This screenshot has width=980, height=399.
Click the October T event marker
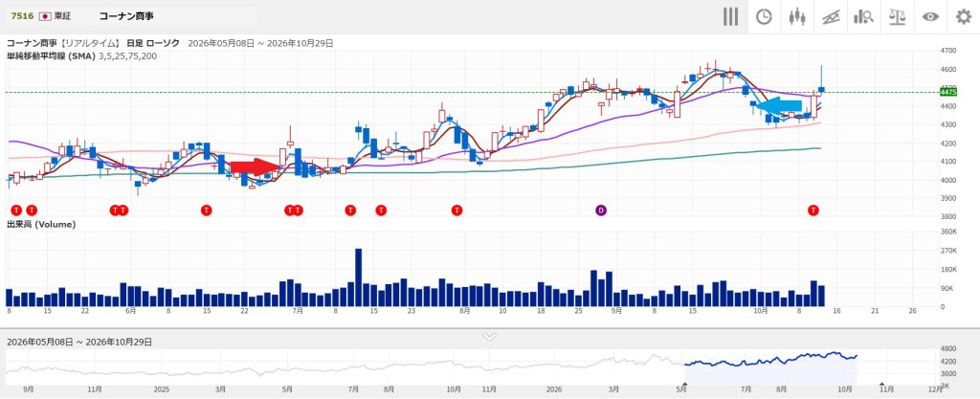813,210
